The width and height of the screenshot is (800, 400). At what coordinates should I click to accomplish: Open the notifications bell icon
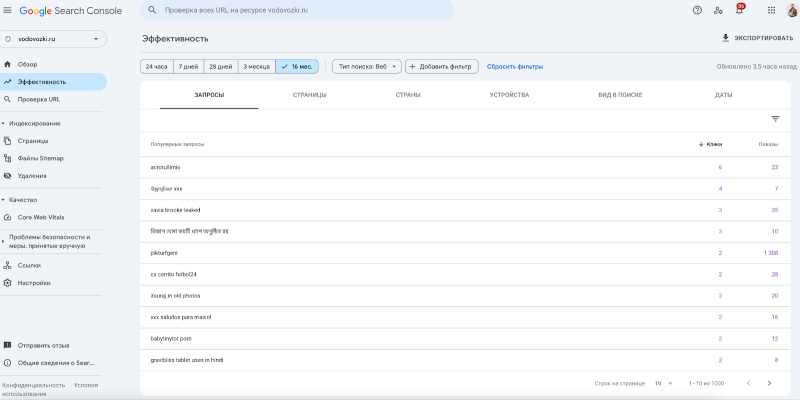click(x=739, y=10)
